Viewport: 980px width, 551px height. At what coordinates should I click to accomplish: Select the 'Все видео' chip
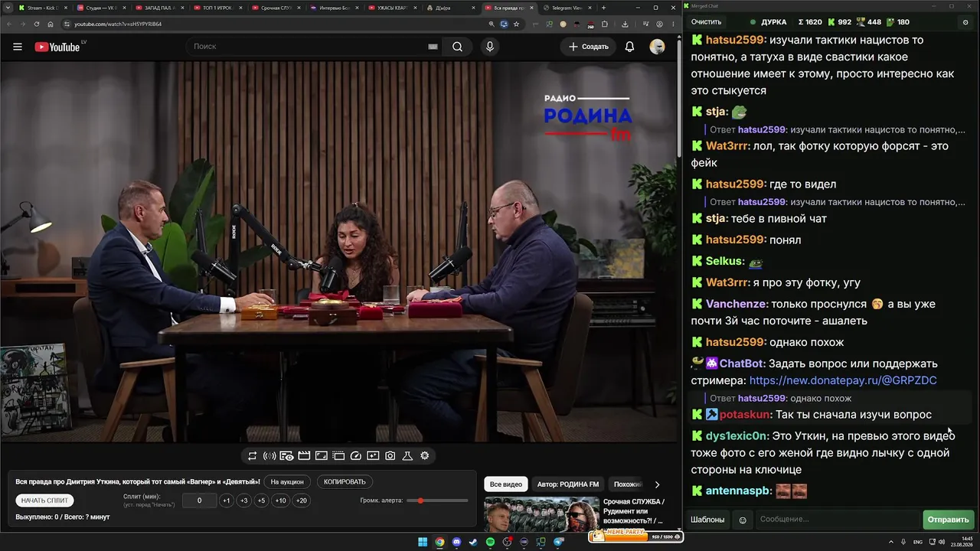(x=506, y=484)
